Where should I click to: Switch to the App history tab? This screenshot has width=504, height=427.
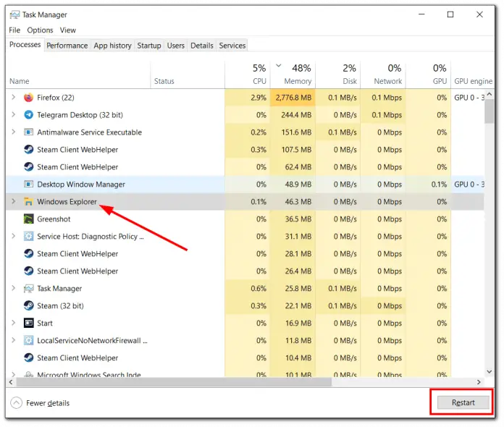pos(112,46)
